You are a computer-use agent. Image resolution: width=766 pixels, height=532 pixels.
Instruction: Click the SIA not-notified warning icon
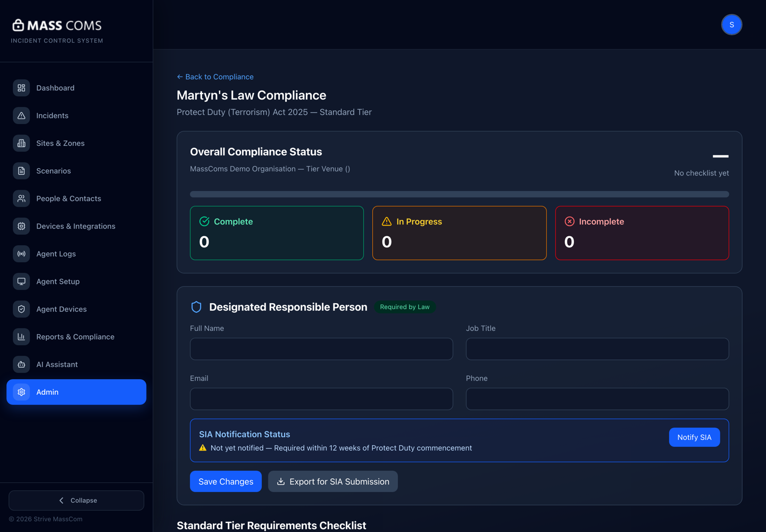point(203,448)
